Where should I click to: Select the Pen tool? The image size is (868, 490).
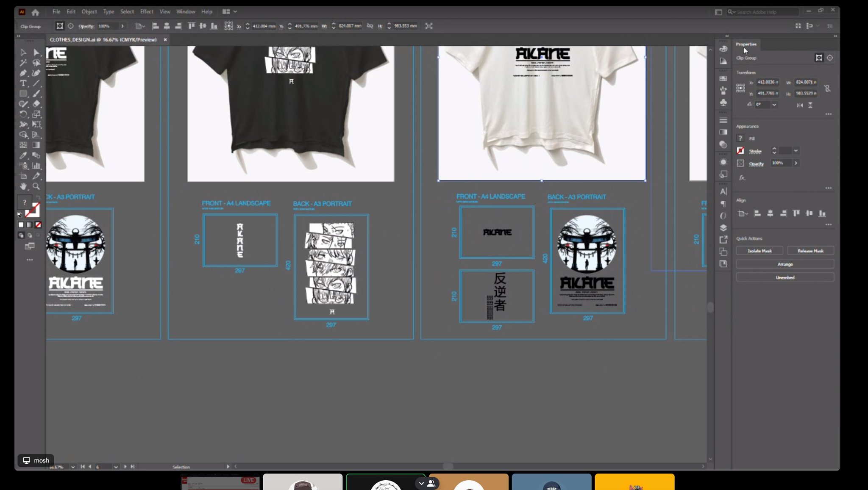coord(23,73)
